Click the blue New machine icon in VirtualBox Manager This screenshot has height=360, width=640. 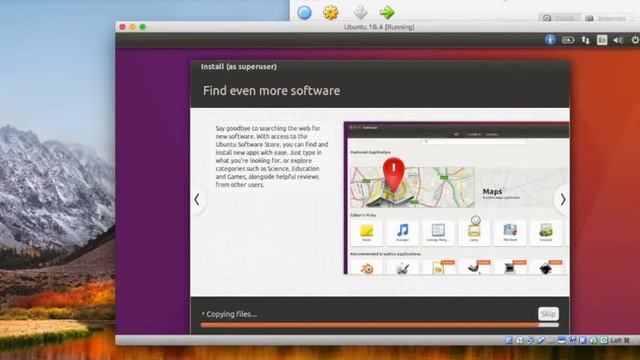[x=304, y=12]
